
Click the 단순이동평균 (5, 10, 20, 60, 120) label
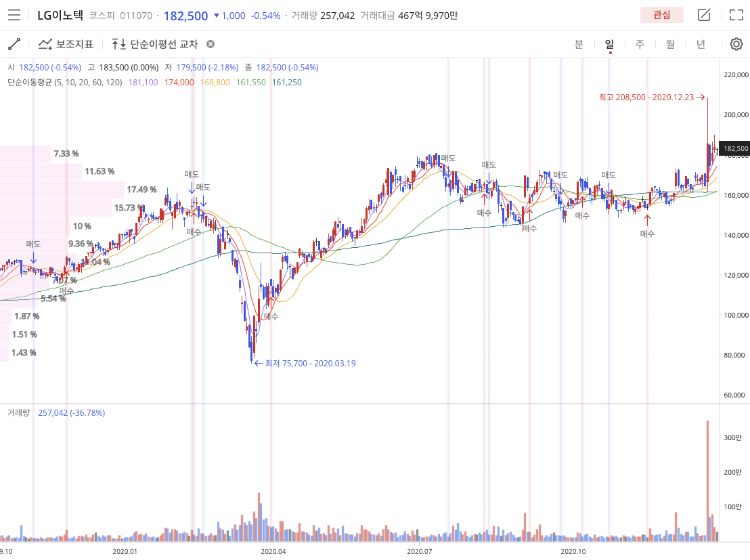tap(65, 83)
